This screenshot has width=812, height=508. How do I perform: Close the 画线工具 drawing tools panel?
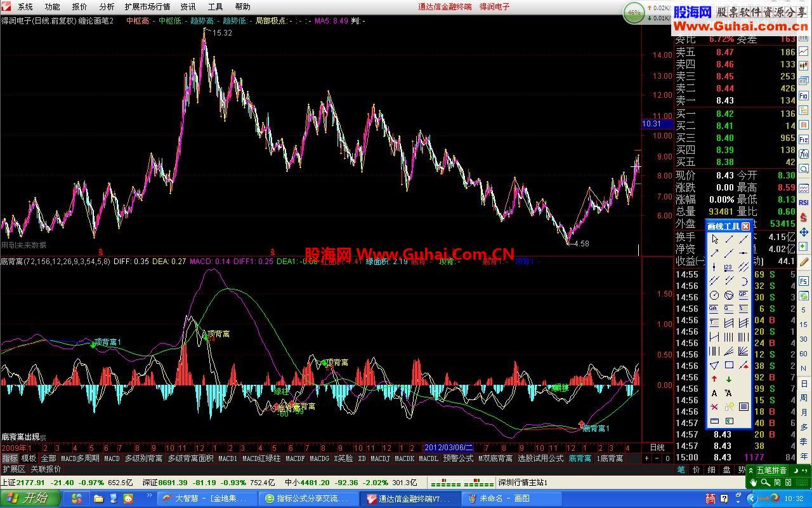point(745,226)
